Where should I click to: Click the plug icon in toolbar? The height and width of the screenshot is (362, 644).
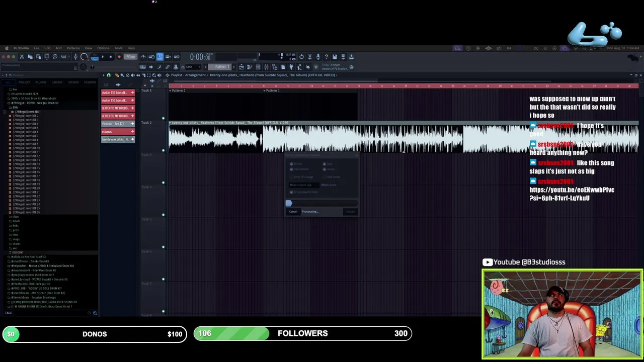click(291, 66)
